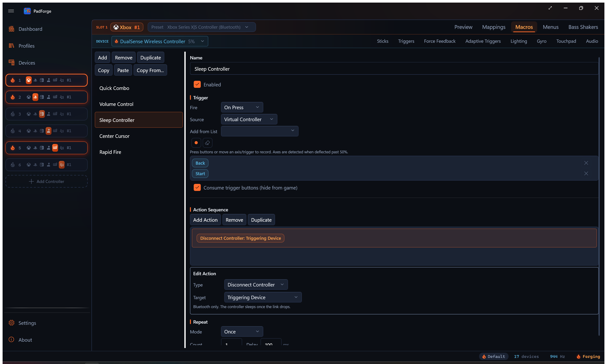This screenshot has height=364, width=607.
Task: Select PlayStation type icon in slot 1
Action: [x=35, y=80]
